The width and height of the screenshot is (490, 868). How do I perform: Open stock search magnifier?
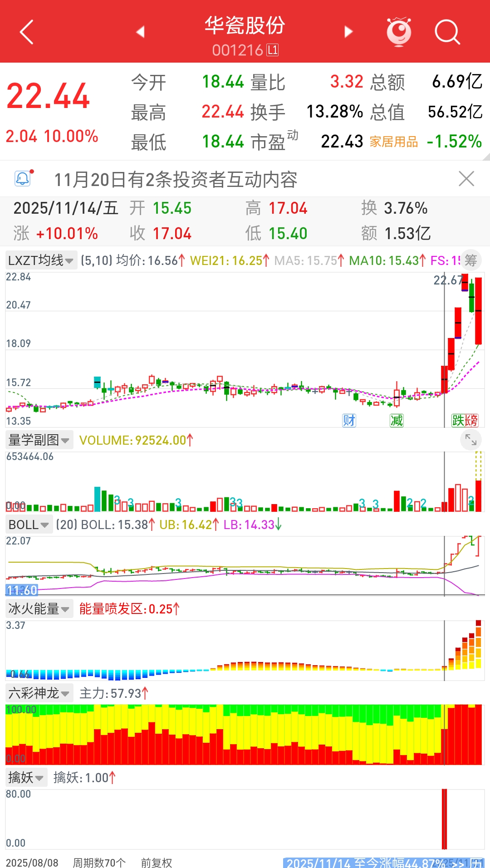pyautogui.click(x=447, y=32)
